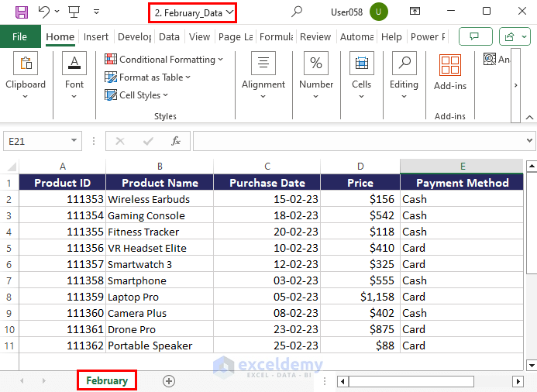Open the File menu tab
This screenshot has height=392, width=537.
click(x=20, y=36)
